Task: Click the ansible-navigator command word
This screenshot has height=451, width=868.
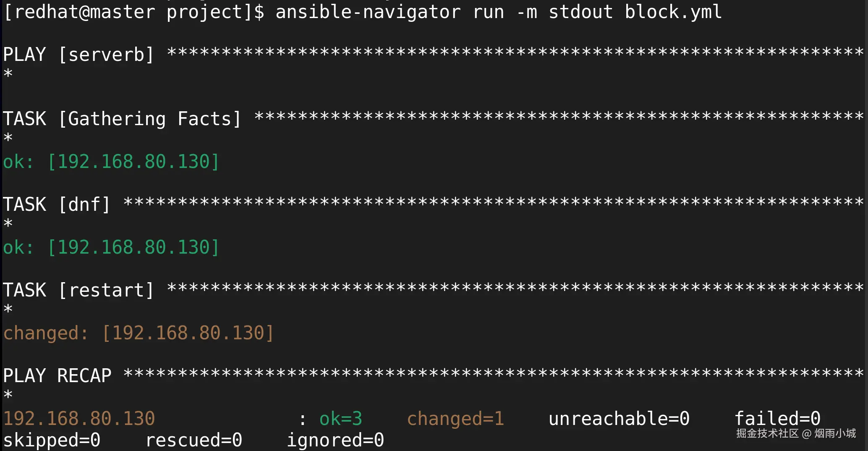Action: (368, 12)
